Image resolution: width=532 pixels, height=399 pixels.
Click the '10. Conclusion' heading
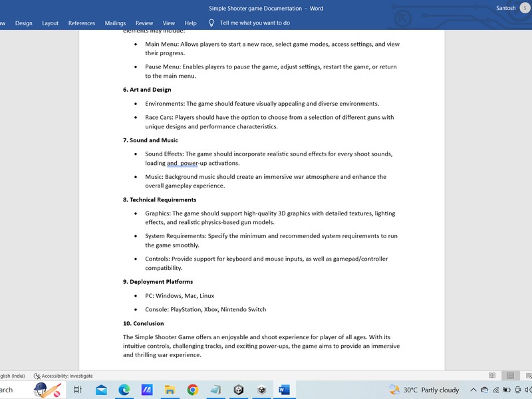(143, 324)
